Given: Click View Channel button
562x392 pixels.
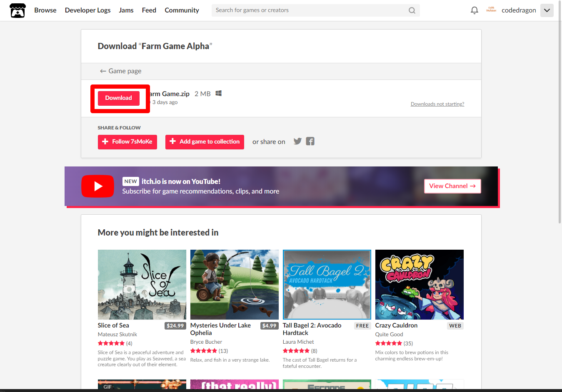Looking at the screenshot, I should (x=452, y=186).
